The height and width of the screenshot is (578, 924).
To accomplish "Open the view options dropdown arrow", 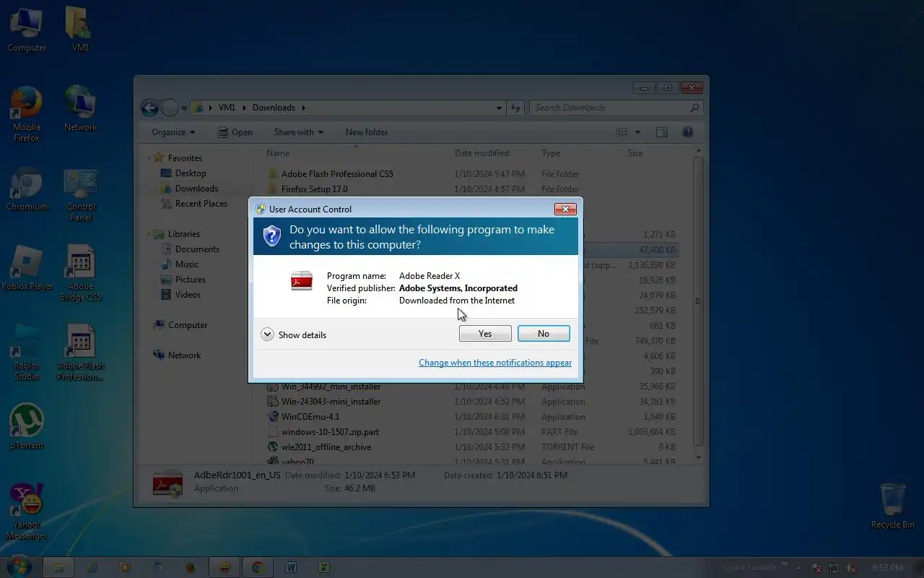I will click(x=637, y=132).
